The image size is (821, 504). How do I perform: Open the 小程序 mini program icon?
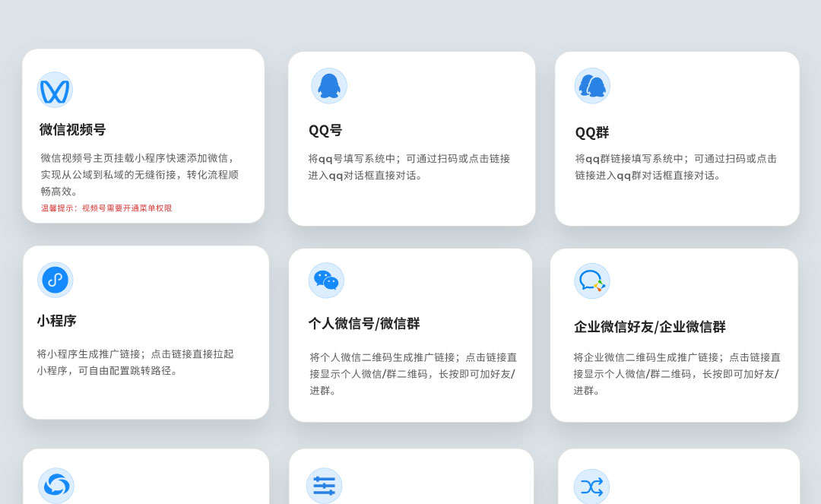point(55,280)
